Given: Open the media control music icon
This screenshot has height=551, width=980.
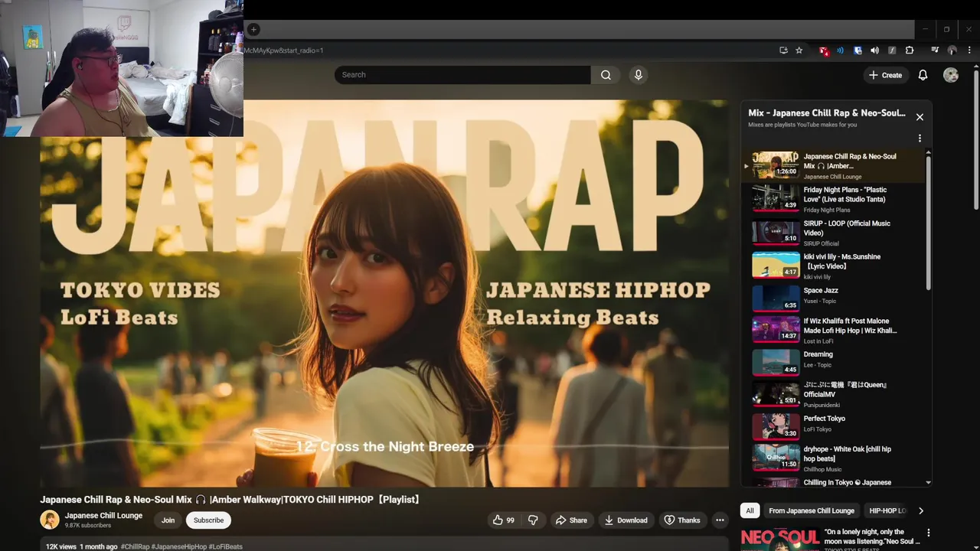Looking at the screenshot, I should point(935,51).
